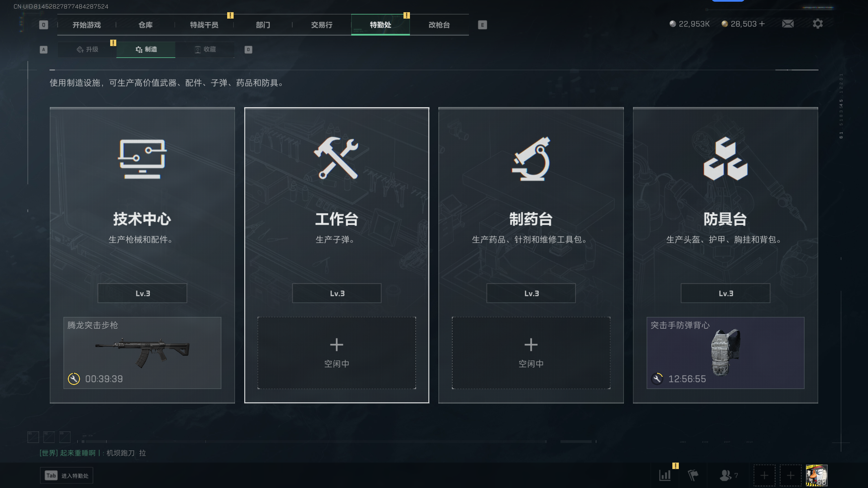Click the first empty squad slot plus

pyautogui.click(x=764, y=475)
